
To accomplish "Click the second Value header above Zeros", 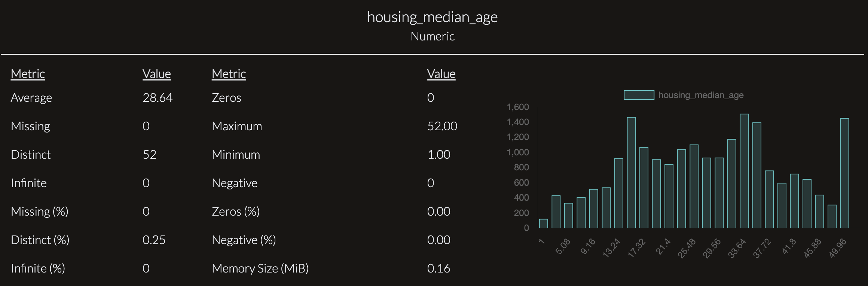I will 441,74.
